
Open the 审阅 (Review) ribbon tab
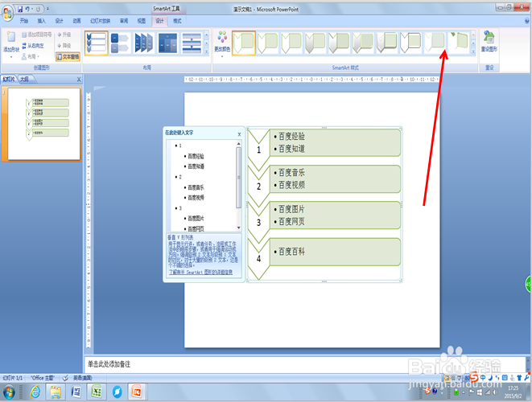coord(124,21)
